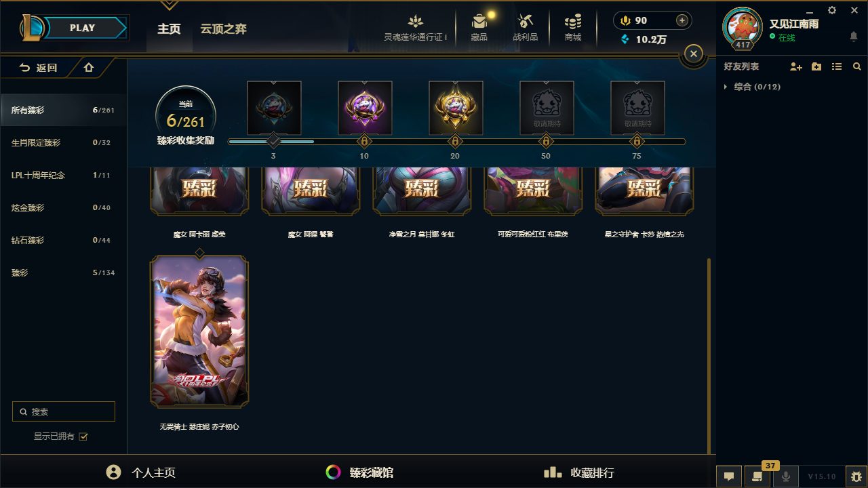
Task: Click the PLAY button
Action: [x=84, y=28]
